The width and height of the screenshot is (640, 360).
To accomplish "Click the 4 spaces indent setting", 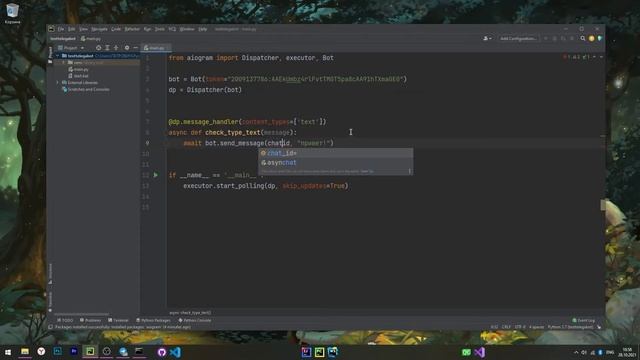I will (536, 327).
